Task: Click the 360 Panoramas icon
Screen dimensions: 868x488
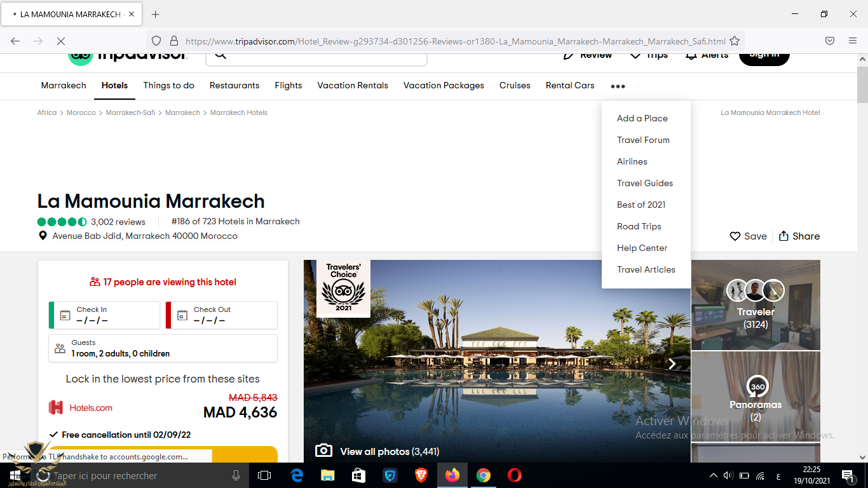Action: 757,386
